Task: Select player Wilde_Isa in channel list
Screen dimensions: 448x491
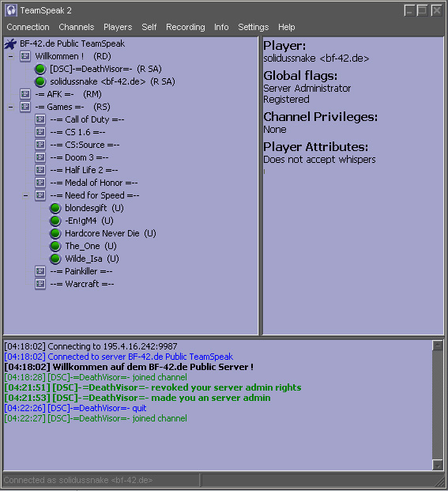Action: click(x=92, y=259)
